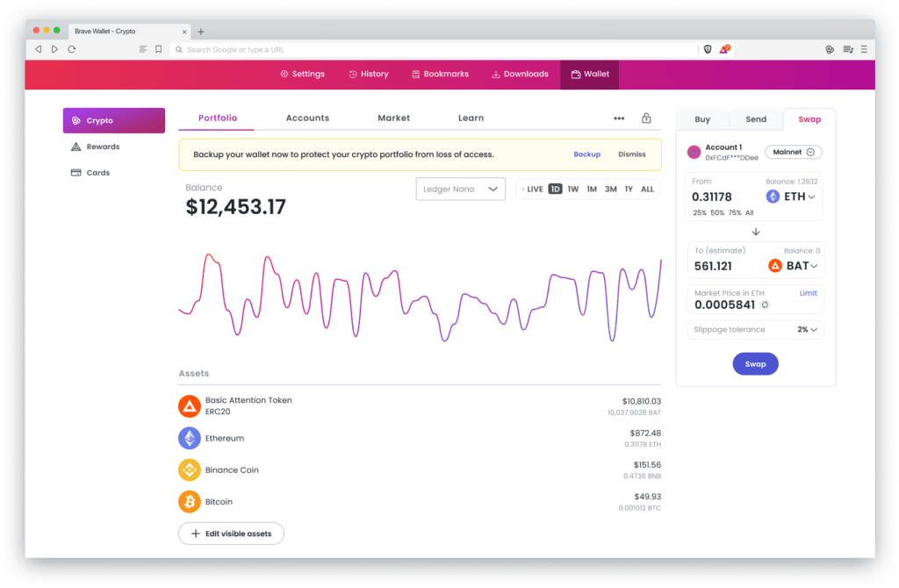
Task: Open a new tab with plus button
Action: click(201, 32)
